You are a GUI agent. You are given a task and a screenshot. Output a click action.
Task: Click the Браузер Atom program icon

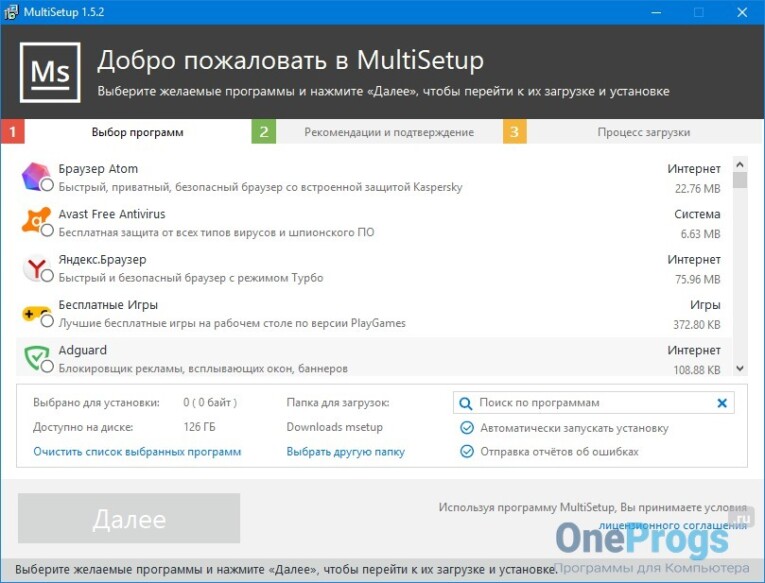pos(36,176)
